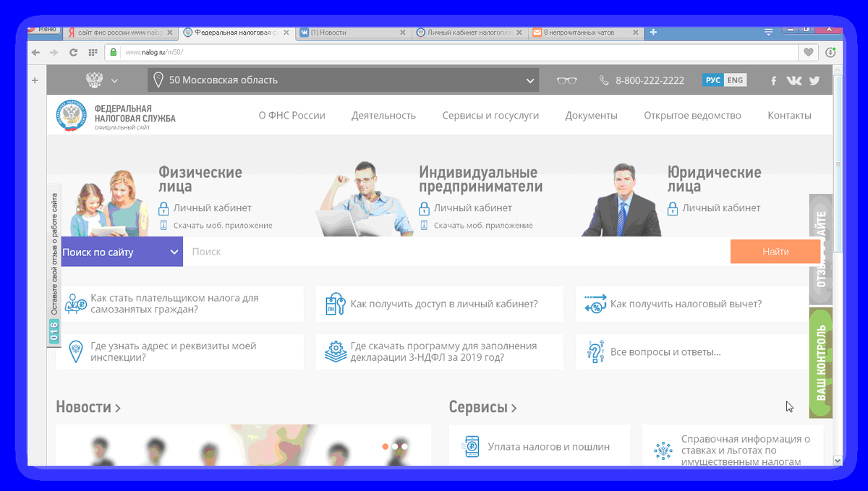This screenshot has height=491, width=868.
Task: Click the orange Найти search button
Action: [775, 252]
